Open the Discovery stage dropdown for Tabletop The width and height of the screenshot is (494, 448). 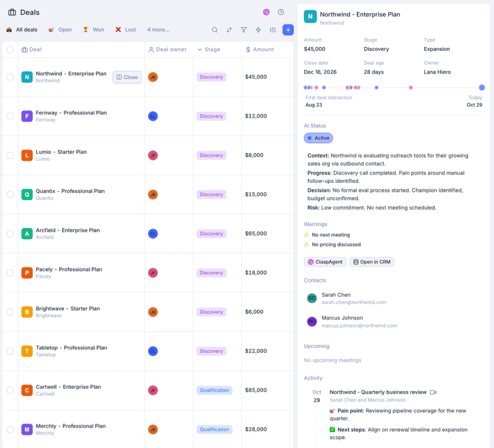tap(211, 351)
